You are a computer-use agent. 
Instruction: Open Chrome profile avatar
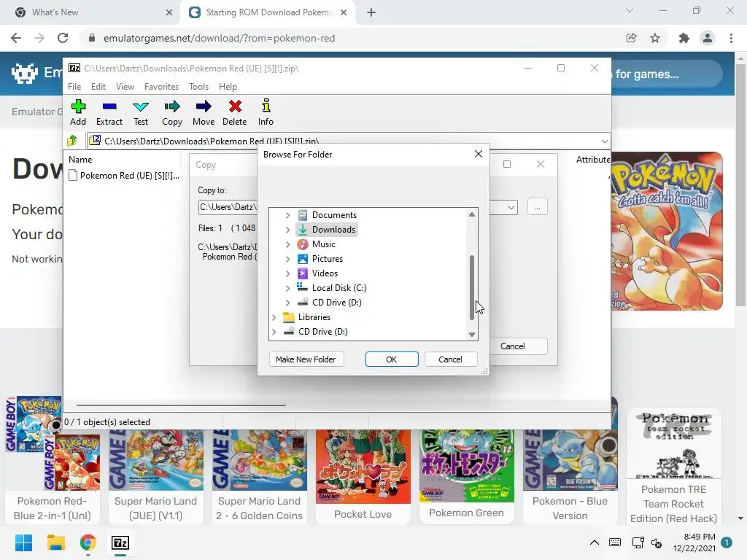coord(708,38)
